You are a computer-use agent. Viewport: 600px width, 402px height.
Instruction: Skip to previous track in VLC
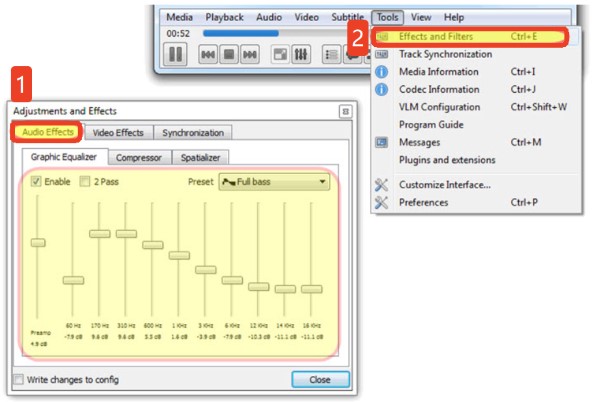(x=208, y=54)
